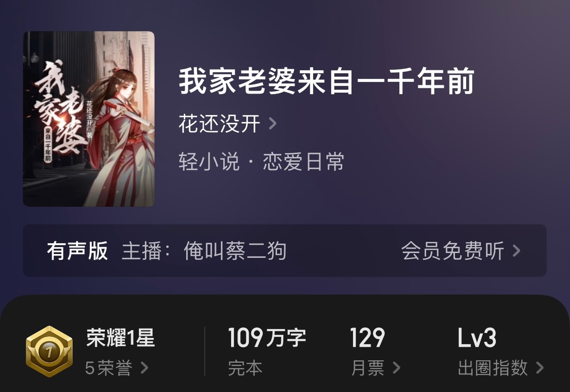View the 荣耀1星 ranking label
This screenshot has height=392, width=570.
coord(121,337)
